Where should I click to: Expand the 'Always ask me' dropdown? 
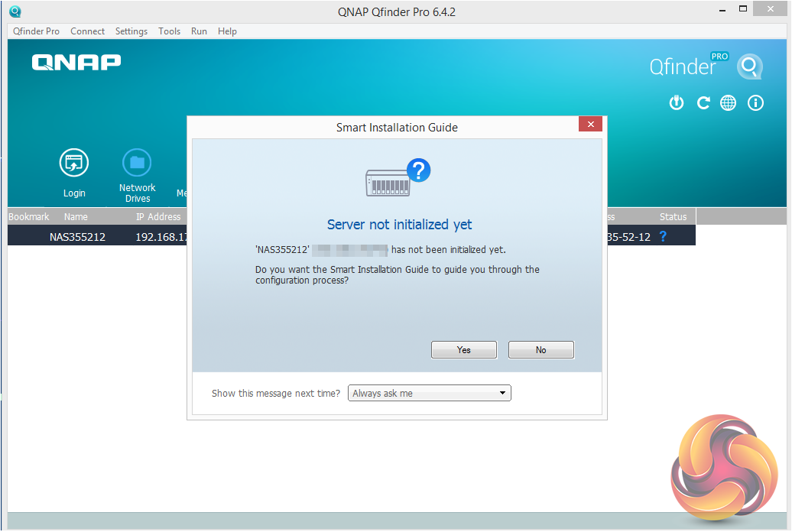[x=430, y=393]
